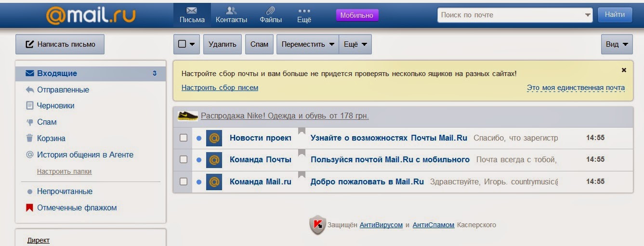Viewport: 644px width, 246px height.
Task: Click the Nike sneaker ad thumbnail
Action: pos(188,116)
